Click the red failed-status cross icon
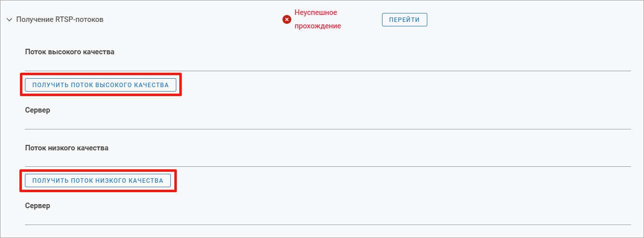The width and height of the screenshot is (644, 238). [x=287, y=19]
